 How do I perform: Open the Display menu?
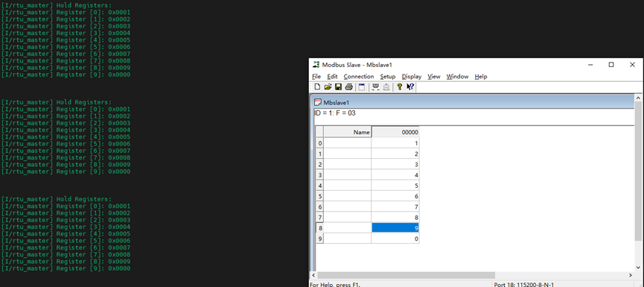pos(412,77)
